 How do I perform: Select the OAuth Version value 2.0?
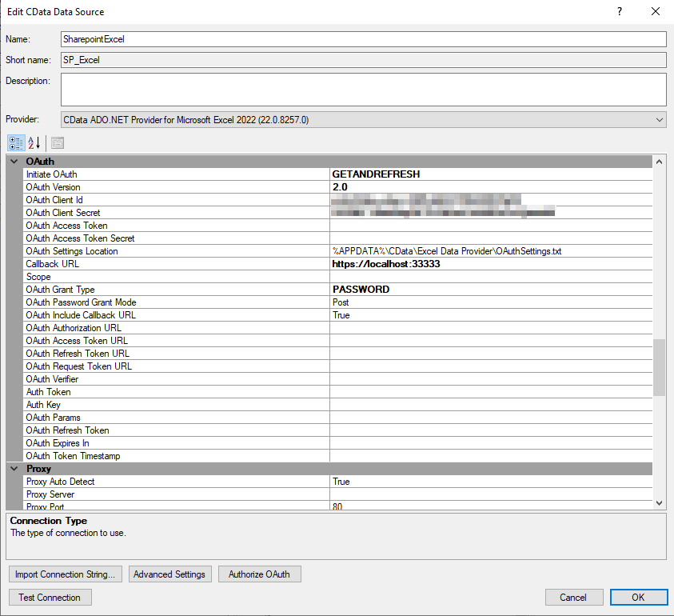click(x=491, y=187)
